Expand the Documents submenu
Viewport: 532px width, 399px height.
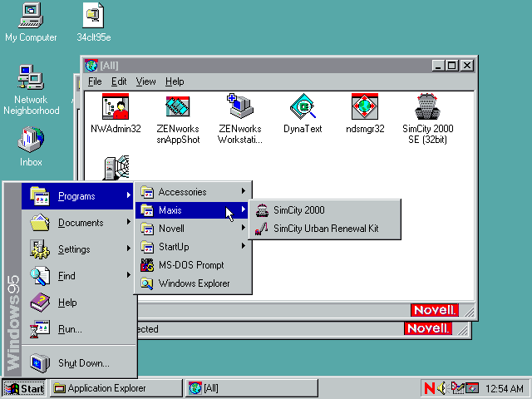[x=77, y=223]
